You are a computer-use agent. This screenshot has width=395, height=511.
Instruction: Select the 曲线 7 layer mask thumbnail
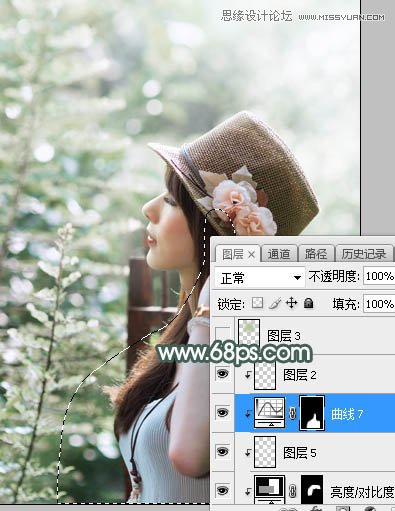pyautogui.click(x=312, y=413)
